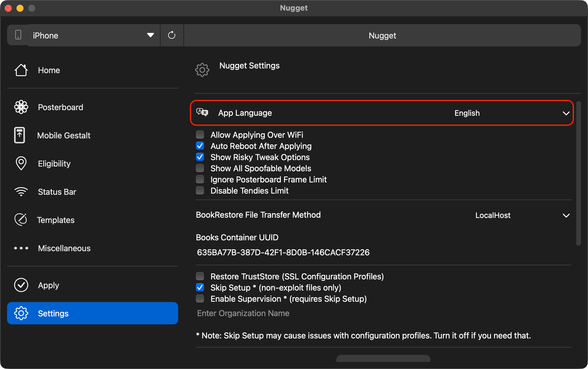Enable Allow Applying Over WiFi checkbox
The image size is (588, 369).
coord(200,135)
